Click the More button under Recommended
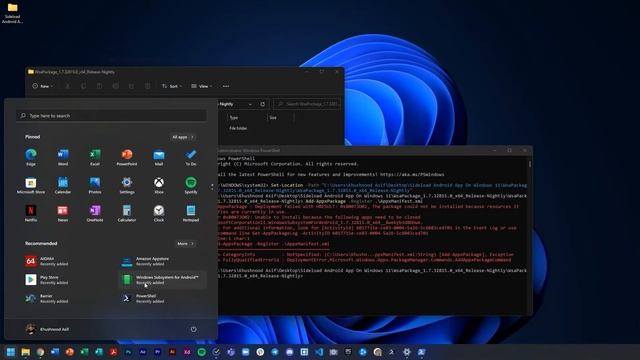Image resolution: width=640 pixels, height=360 pixels. coord(185,244)
